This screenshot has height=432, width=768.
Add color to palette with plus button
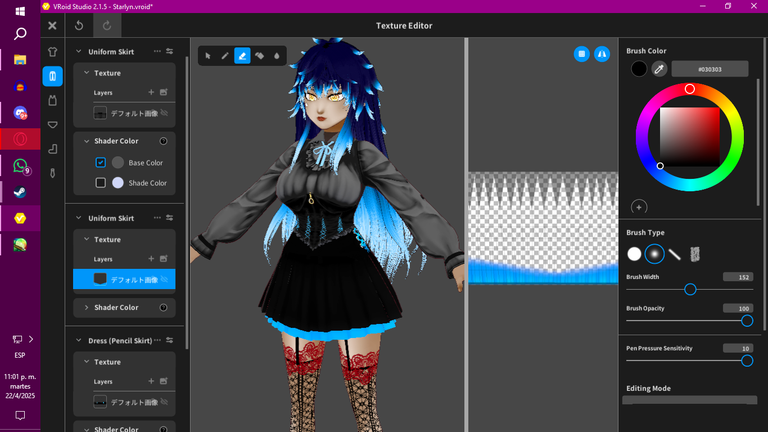pyautogui.click(x=639, y=207)
